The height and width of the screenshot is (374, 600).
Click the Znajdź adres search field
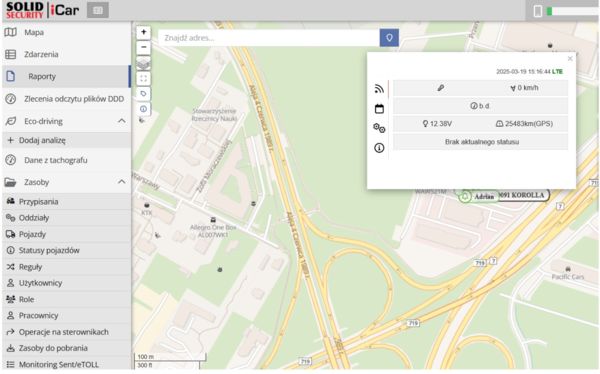coord(269,38)
